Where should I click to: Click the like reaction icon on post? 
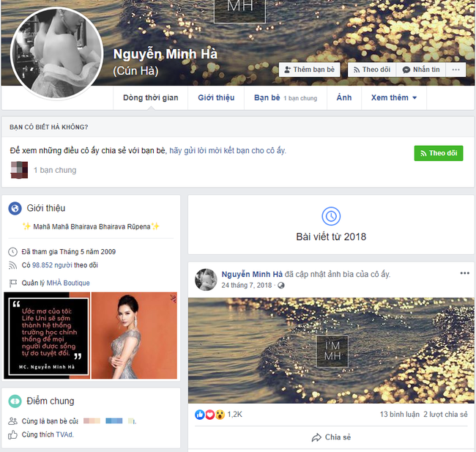pyautogui.click(x=200, y=415)
